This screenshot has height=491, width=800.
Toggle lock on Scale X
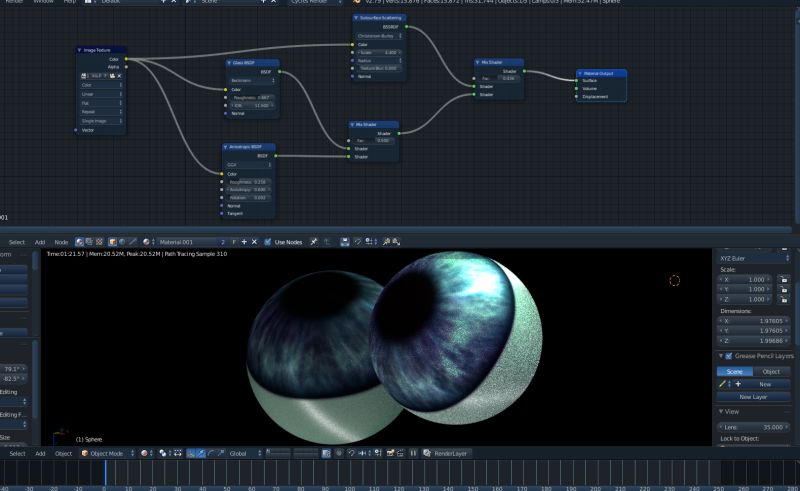click(x=784, y=280)
